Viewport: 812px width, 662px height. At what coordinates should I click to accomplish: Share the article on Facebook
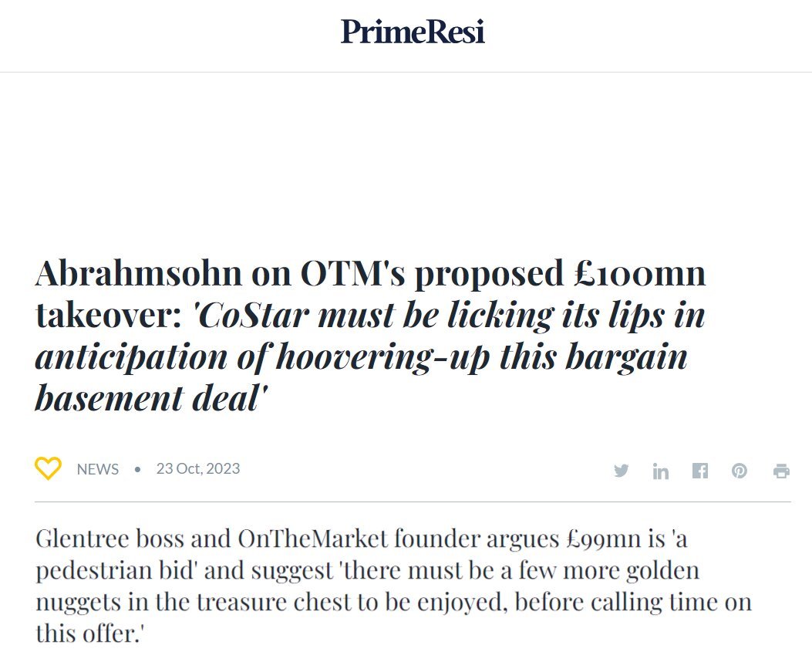700,471
